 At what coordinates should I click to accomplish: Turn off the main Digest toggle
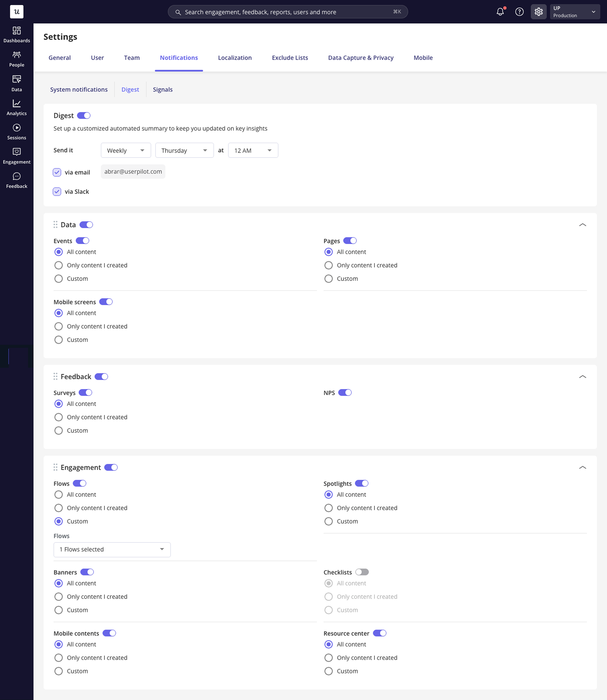click(x=84, y=115)
